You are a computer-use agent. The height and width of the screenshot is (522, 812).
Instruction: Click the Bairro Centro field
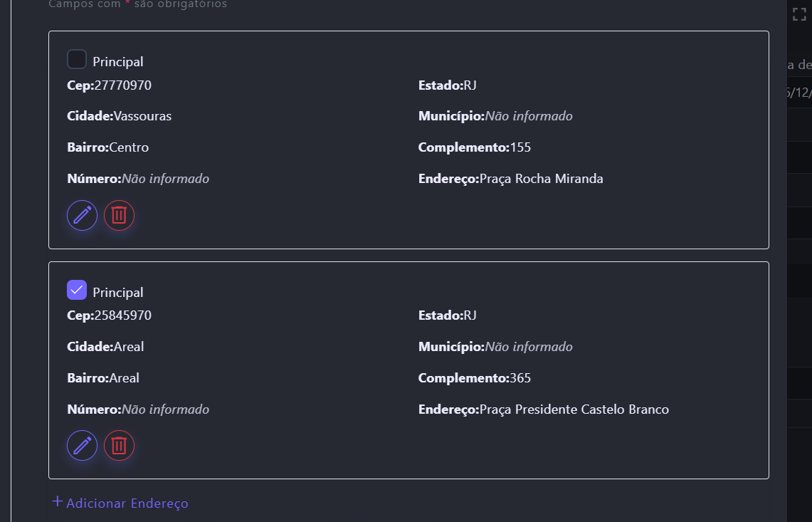pyautogui.click(x=129, y=147)
